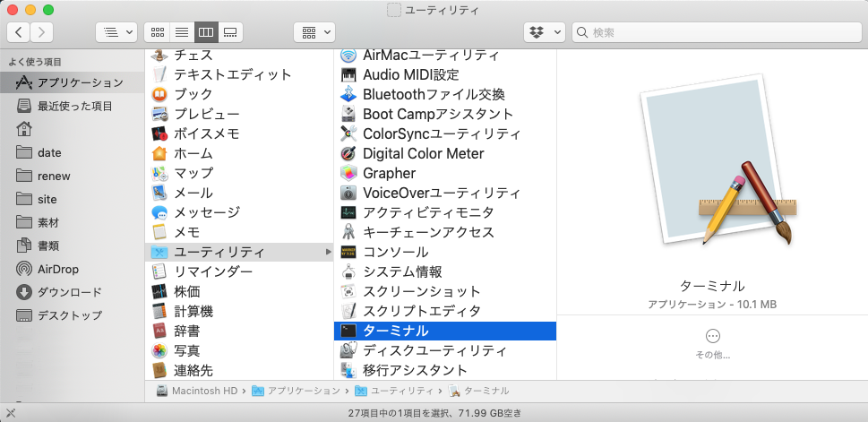This screenshot has height=422, width=868.
Task: Select the 移行アシスタント icon
Action: [x=348, y=371]
